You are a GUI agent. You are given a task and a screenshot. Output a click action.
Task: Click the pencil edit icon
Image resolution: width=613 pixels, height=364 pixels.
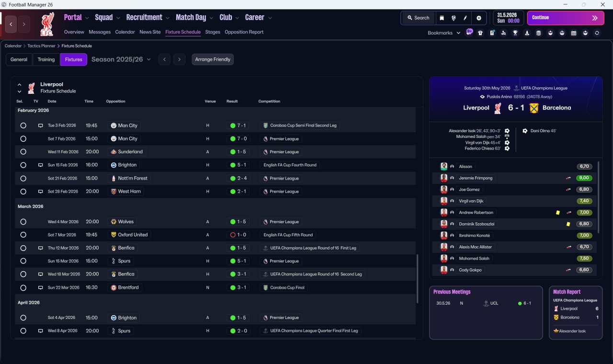click(x=465, y=18)
